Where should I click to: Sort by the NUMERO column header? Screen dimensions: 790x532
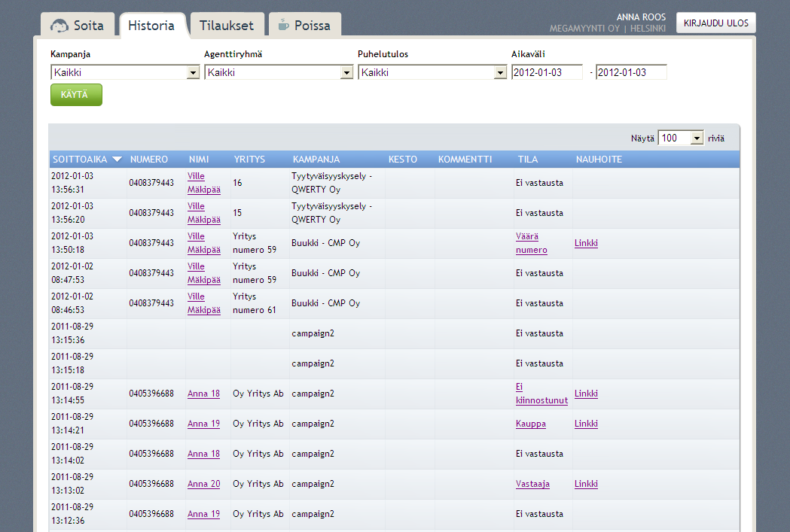click(x=148, y=160)
